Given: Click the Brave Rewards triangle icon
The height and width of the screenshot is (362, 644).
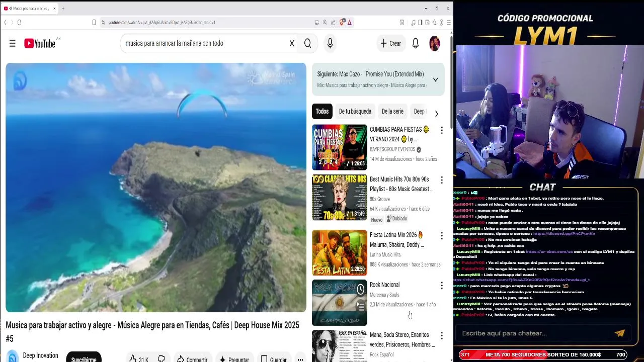Looking at the screenshot, I should pyautogui.click(x=350, y=23).
